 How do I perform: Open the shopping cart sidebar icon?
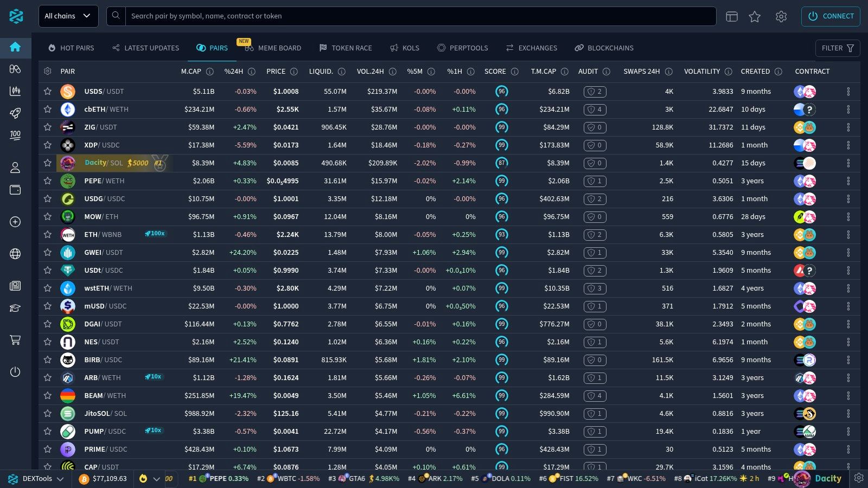click(x=15, y=340)
